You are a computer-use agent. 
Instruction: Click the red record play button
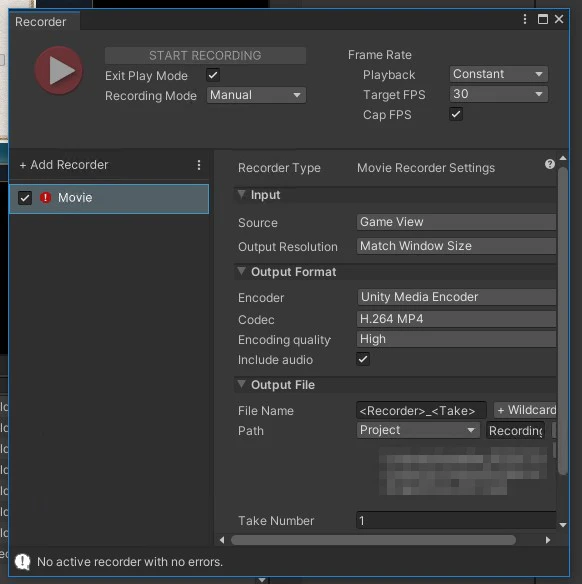[59, 70]
